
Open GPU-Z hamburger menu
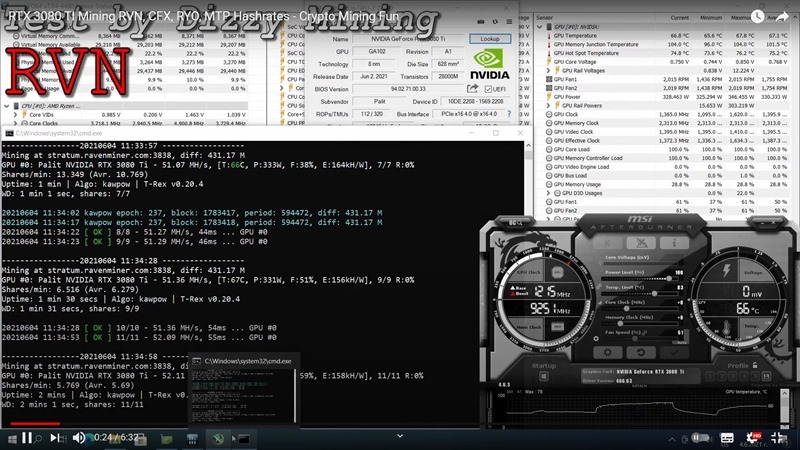coord(509,22)
